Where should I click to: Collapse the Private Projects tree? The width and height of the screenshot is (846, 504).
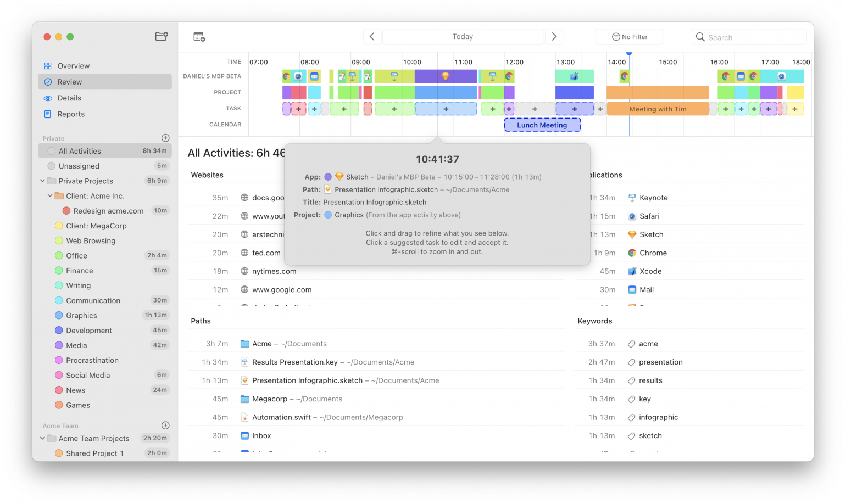click(x=42, y=181)
